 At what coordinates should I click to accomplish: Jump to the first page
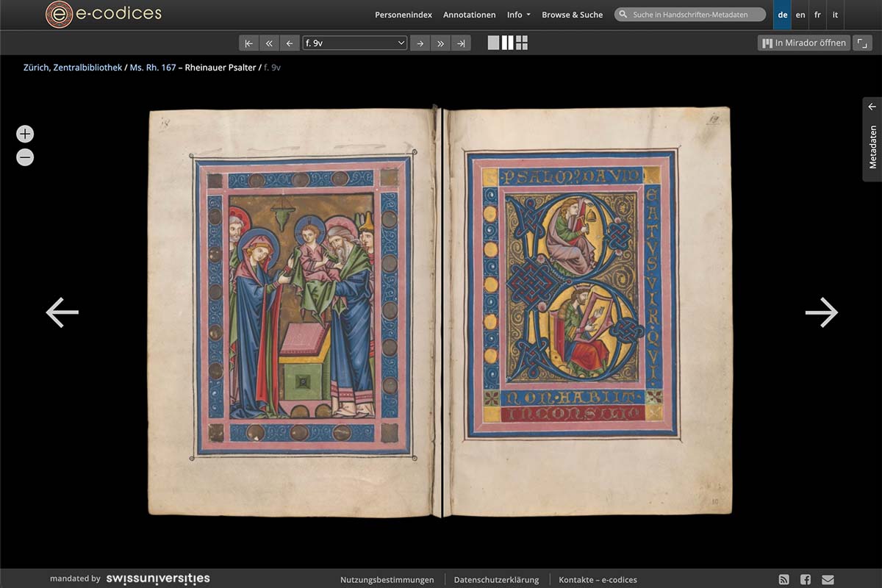click(x=249, y=43)
